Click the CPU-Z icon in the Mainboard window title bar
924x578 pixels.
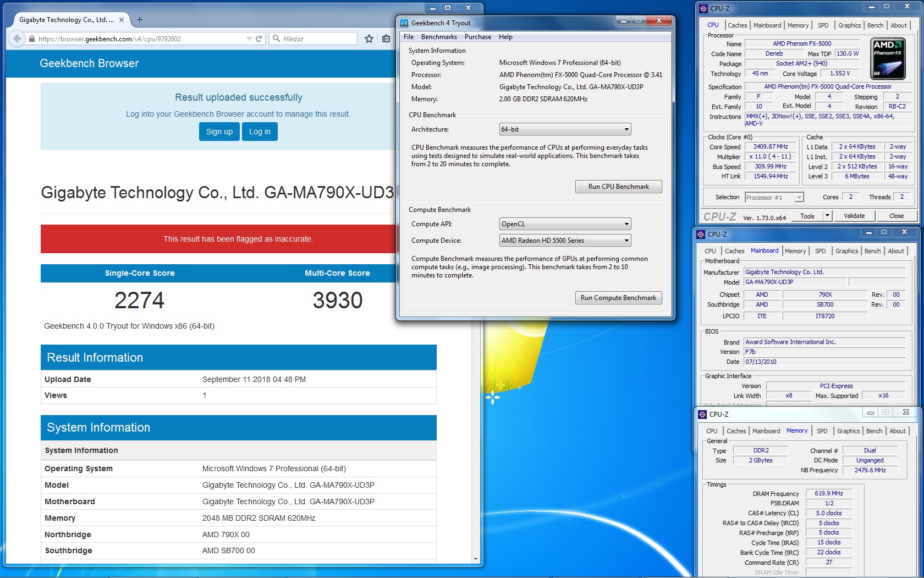701,234
